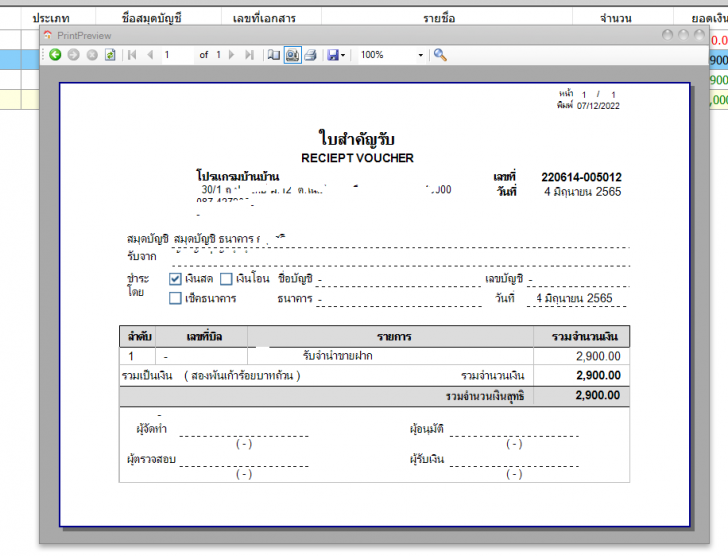Click the รับจำนำขายฝาก item row
This screenshot has height=556, width=728.
338,356
